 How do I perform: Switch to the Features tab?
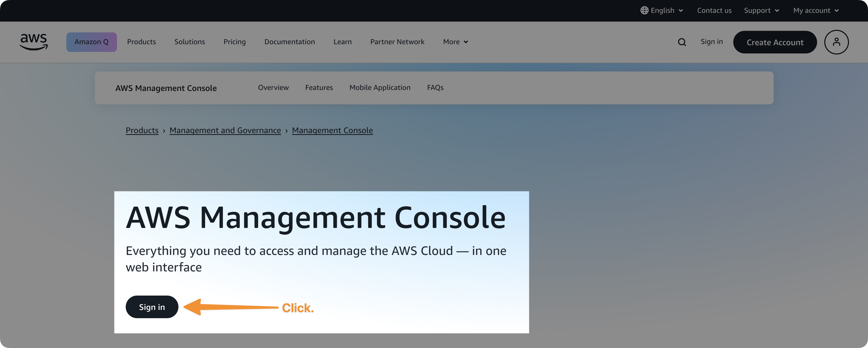tap(319, 87)
